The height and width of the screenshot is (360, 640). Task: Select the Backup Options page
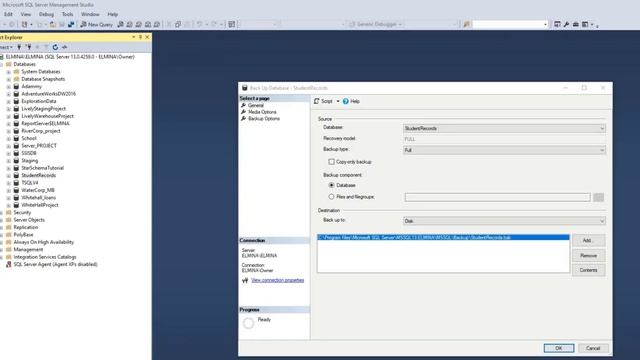[x=264, y=119]
